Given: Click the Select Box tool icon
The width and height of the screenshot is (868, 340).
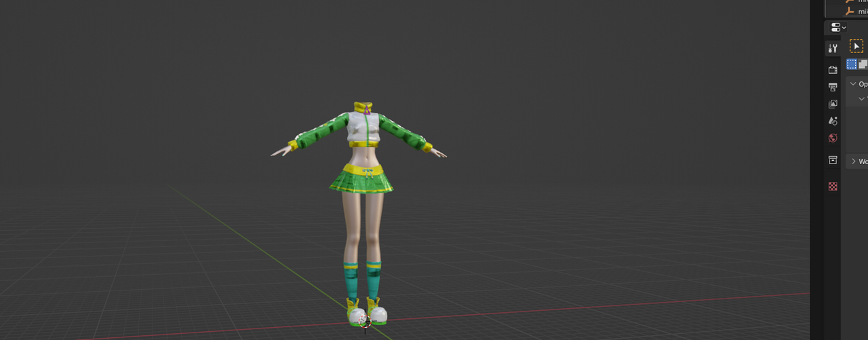Looking at the screenshot, I should (x=856, y=46).
